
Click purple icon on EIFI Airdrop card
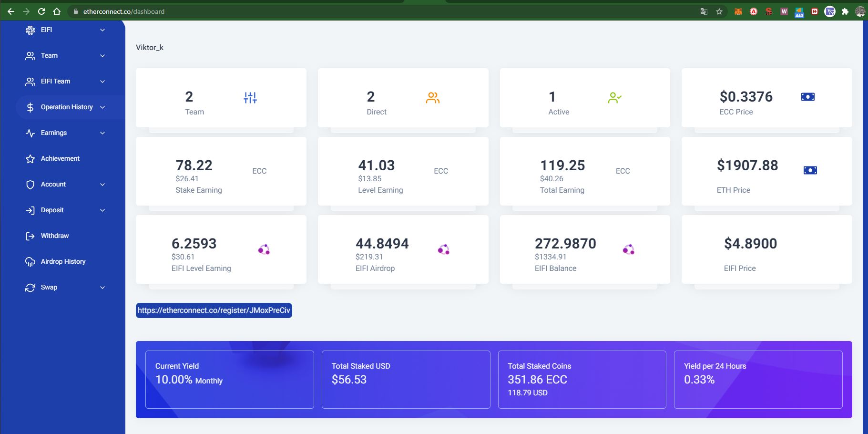coord(444,249)
